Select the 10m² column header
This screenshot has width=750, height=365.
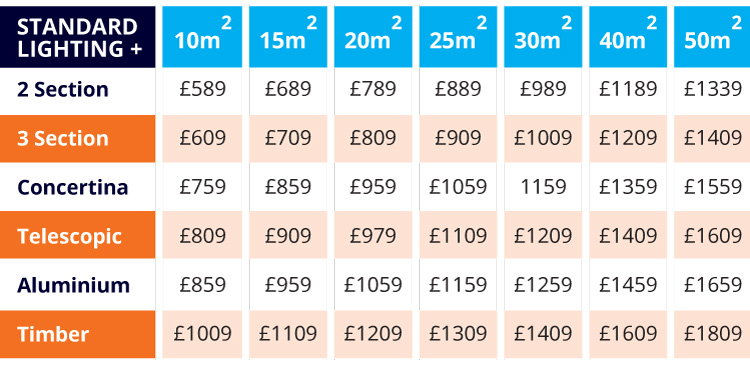pyautogui.click(x=202, y=37)
